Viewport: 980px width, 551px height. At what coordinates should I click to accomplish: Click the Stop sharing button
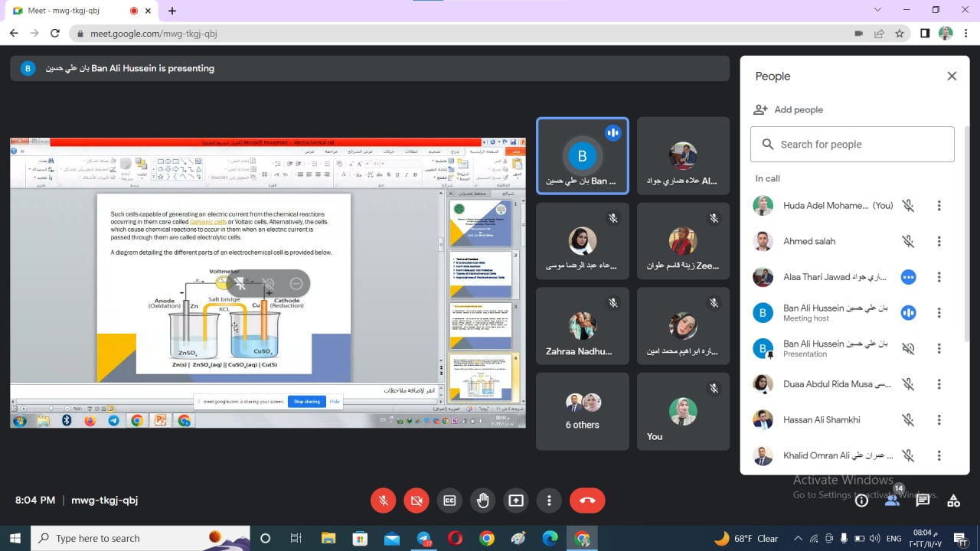click(306, 402)
